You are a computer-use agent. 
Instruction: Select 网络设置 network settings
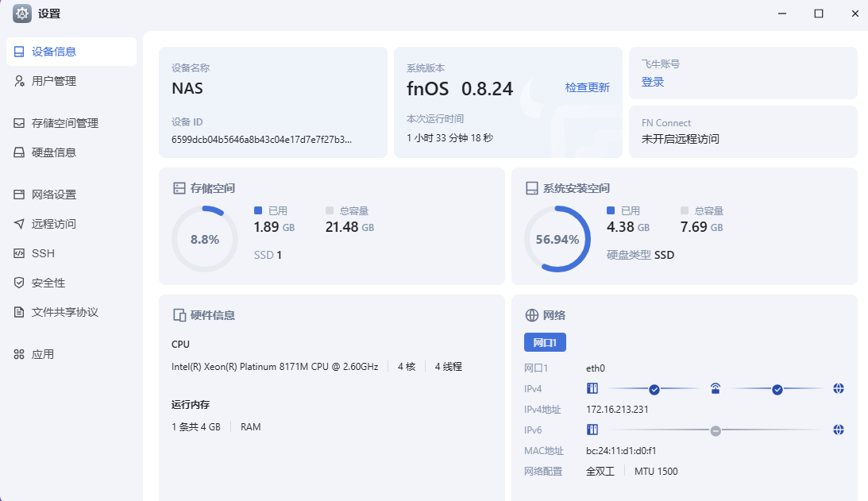(x=54, y=195)
